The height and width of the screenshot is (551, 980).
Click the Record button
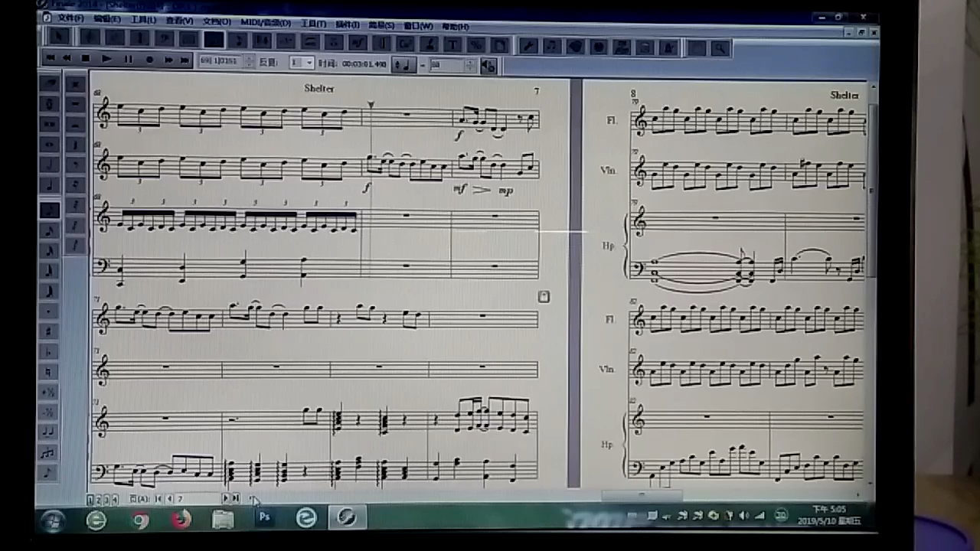click(149, 59)
